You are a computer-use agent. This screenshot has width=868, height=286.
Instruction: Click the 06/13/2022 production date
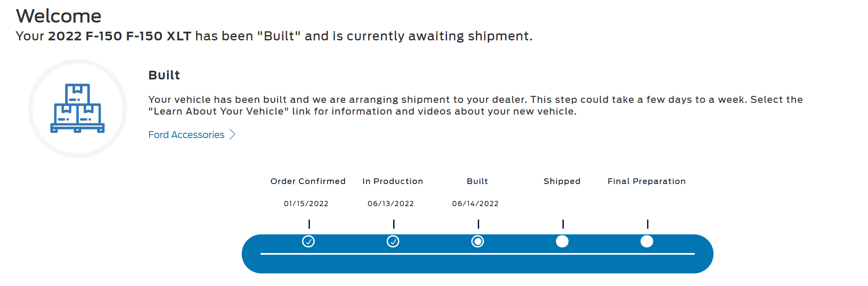coord(391,204)
